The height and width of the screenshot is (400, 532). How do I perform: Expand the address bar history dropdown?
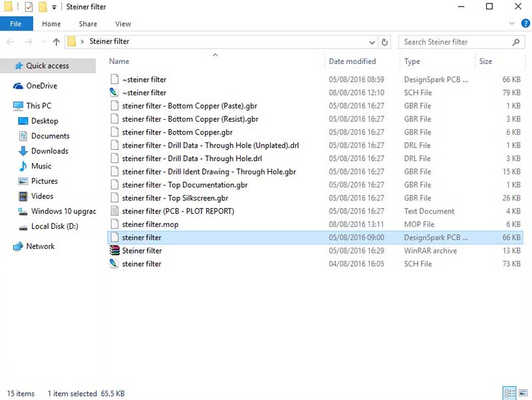pyautogui.click(x=372, y=42)
